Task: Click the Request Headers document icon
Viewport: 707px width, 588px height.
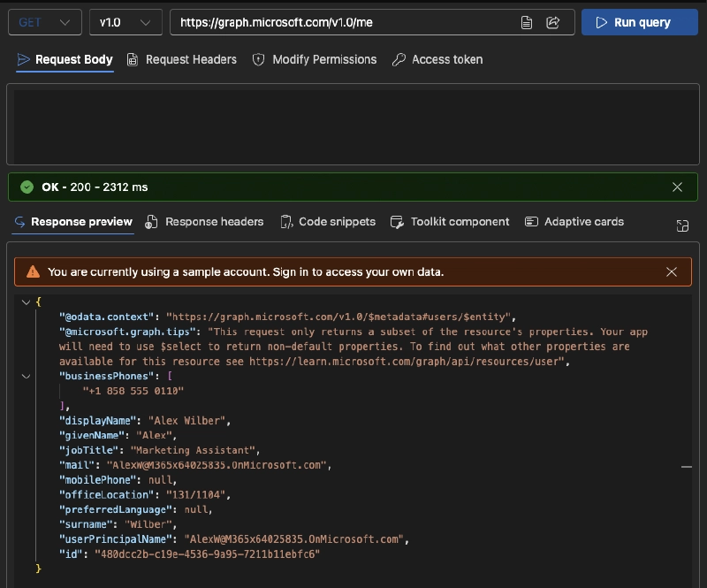Action: pos(132,59)
